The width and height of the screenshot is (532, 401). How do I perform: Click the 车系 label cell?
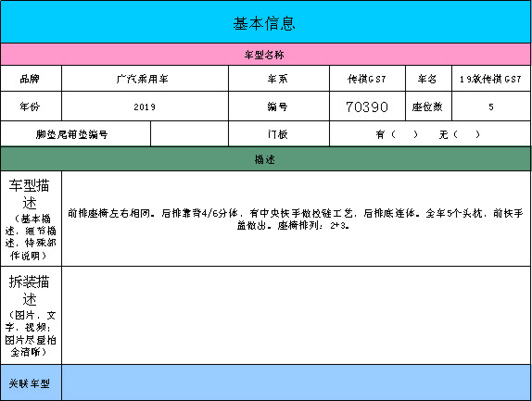(279, 79)
